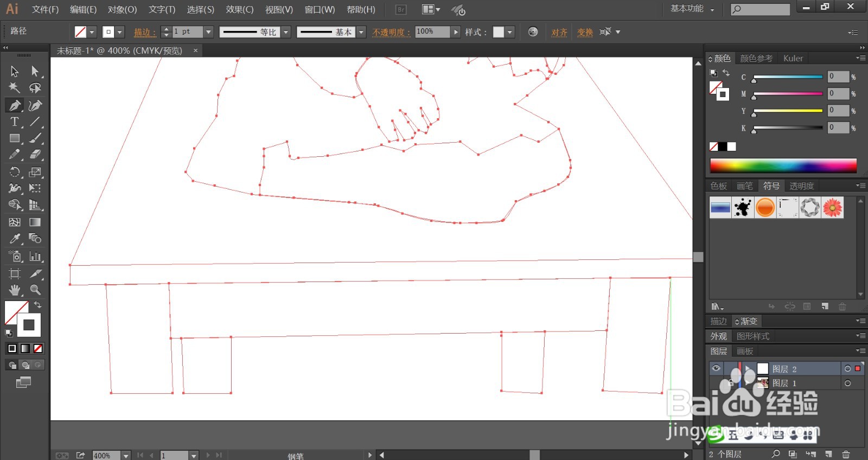Switch to the 色板 swatches tab
Viewport: 868px width, 460px height.
719,186
